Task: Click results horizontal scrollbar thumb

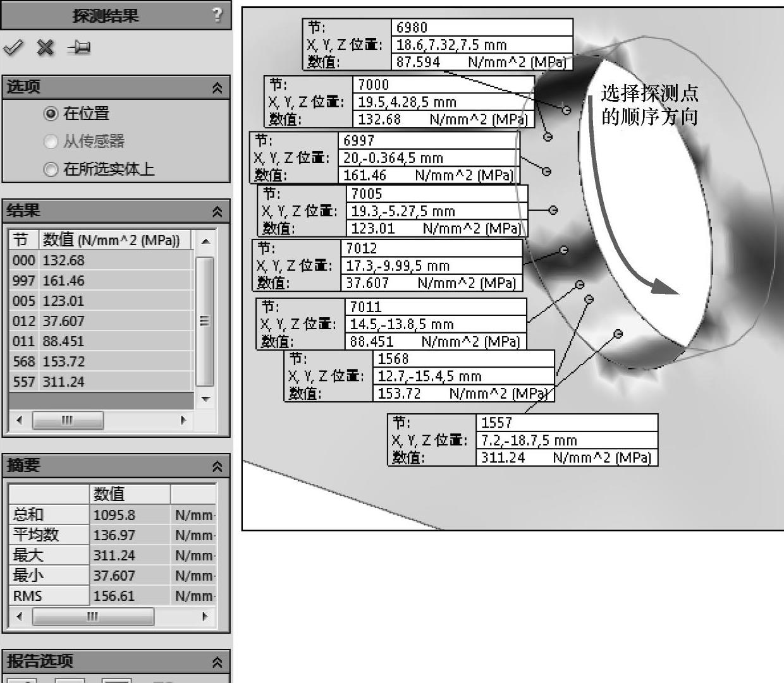Action: (x=68, y=420)
